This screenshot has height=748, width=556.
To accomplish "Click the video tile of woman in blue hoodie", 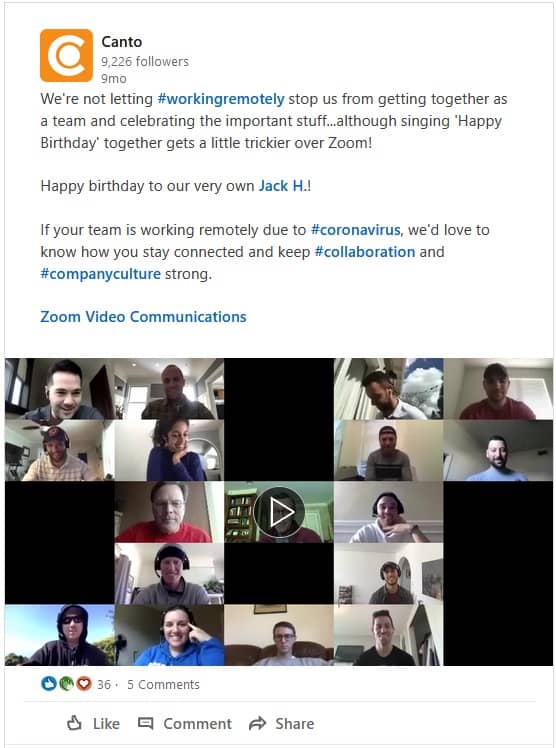I will click(x=169, y=635).
